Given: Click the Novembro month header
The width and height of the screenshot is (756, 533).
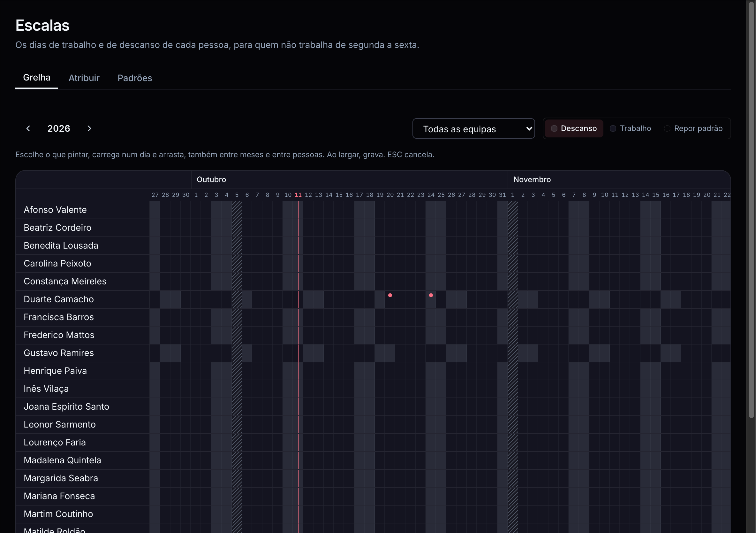Looking at the screenshot, I should [x=532, y=180].
